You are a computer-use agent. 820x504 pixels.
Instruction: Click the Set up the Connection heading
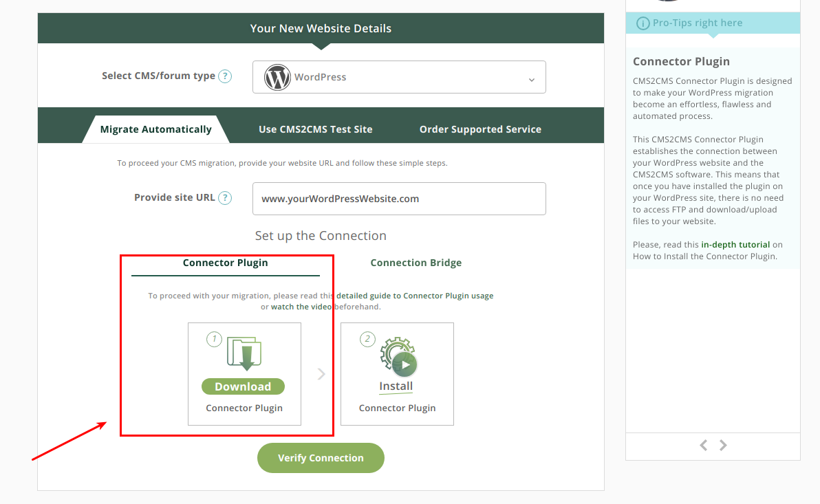(x=321, y=236)
